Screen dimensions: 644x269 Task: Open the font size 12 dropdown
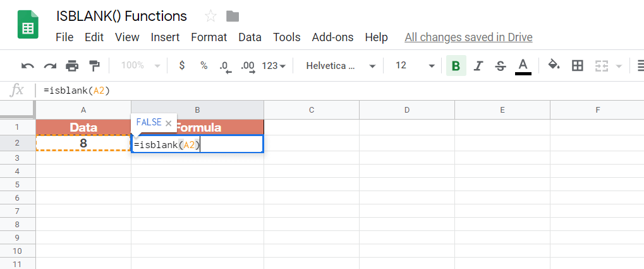point(415,66)
